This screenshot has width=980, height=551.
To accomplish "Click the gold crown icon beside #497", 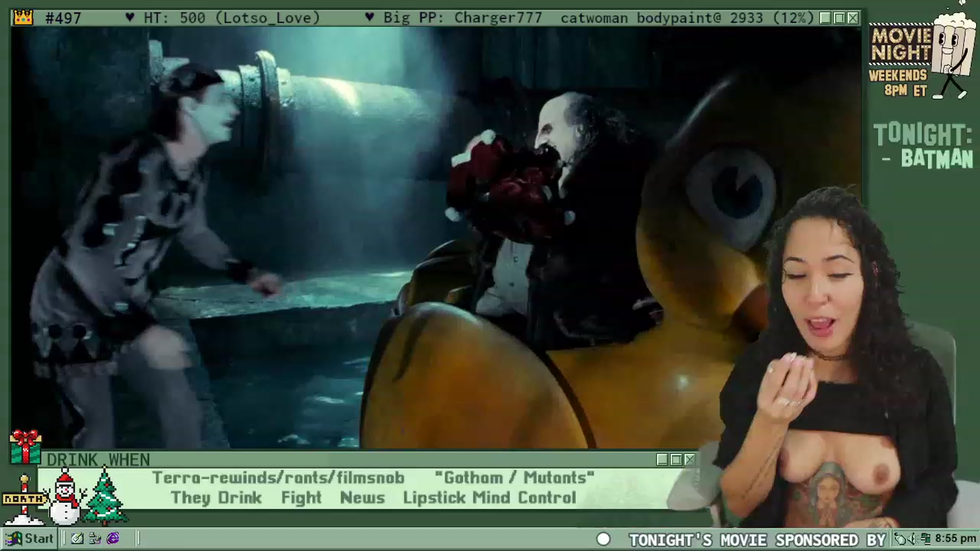I will (23, 18).
